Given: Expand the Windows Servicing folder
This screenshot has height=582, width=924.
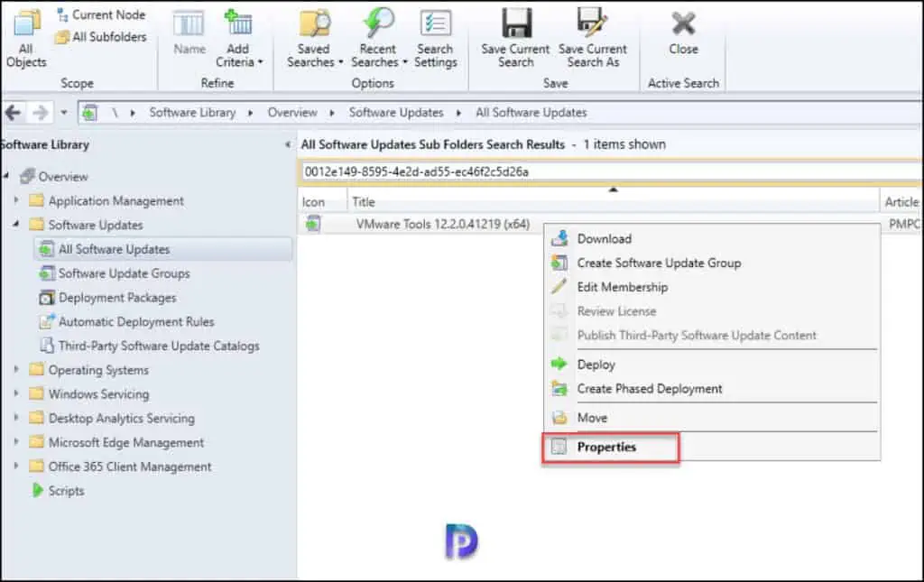Looking at the screenshot, I should 16,393.
